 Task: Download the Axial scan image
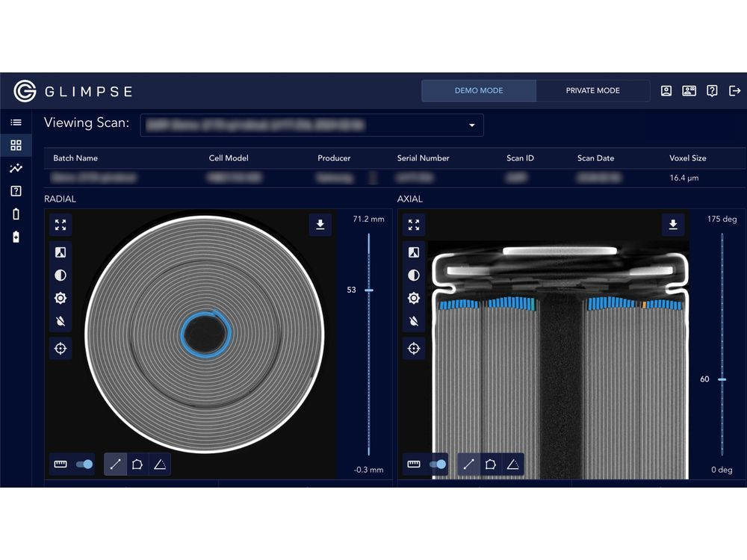[672, 225]
